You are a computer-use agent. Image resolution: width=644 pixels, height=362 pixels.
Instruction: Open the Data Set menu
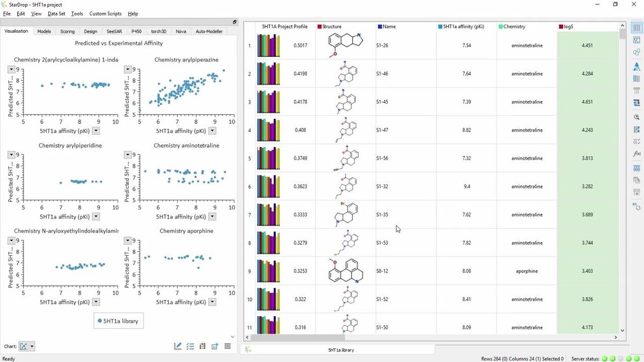(56, 13)
